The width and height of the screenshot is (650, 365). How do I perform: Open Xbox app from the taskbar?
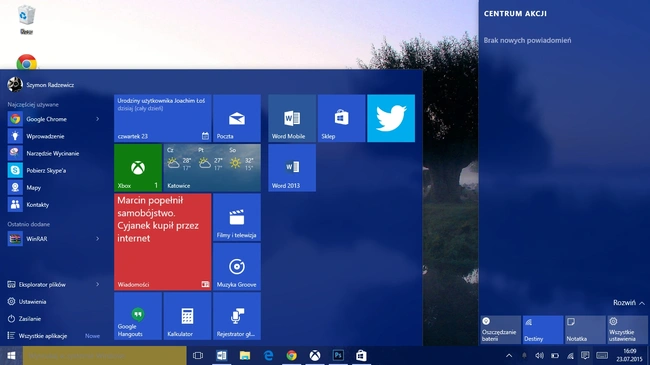[x=315, y=355]
